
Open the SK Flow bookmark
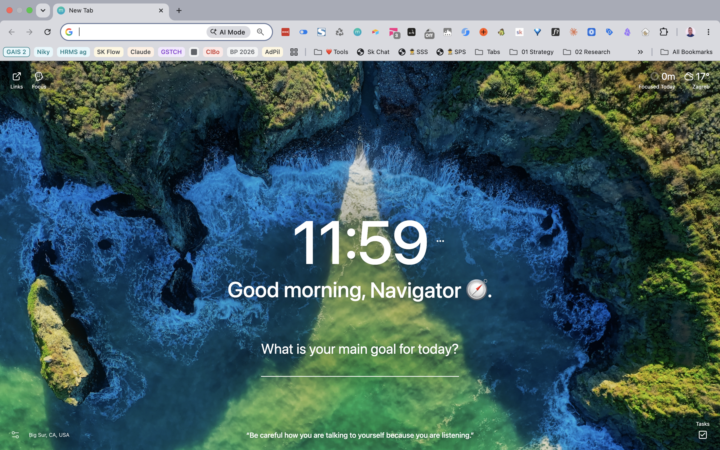coord(108,52)
